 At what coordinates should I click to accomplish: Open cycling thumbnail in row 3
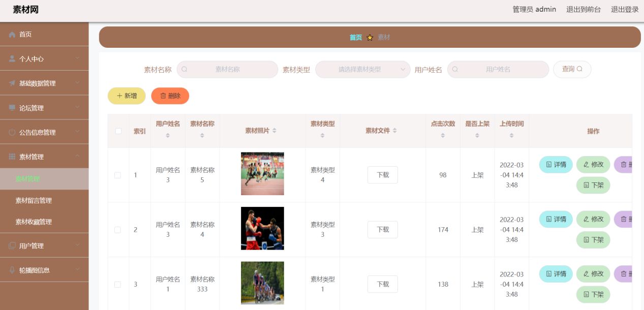pos(262,283)
